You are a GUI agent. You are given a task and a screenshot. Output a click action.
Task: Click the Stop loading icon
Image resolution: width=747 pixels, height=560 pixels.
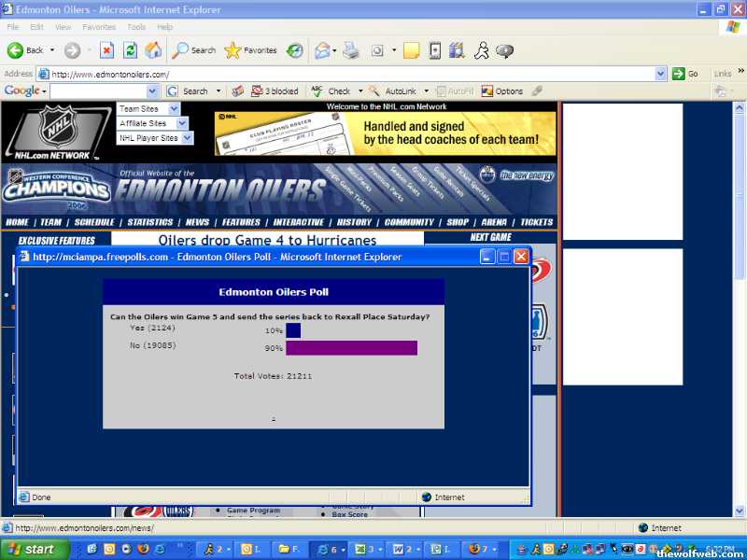point(106,50)
